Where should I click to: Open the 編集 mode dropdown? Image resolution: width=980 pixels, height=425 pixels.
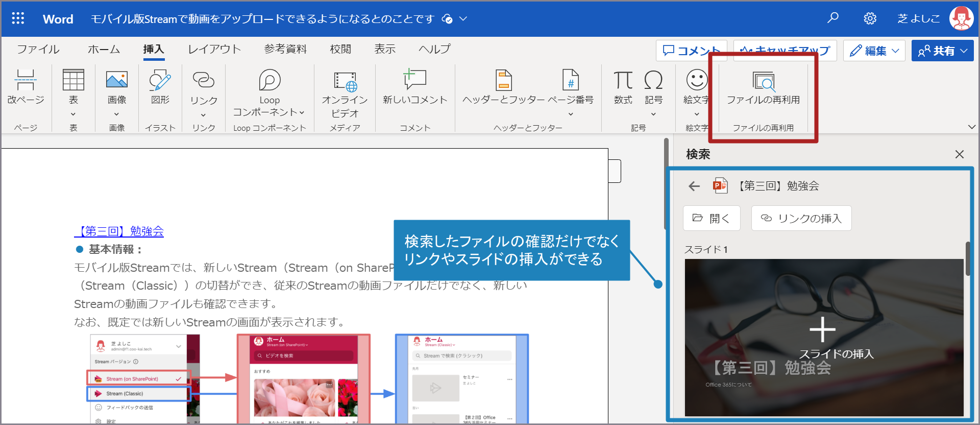point(874,51)
